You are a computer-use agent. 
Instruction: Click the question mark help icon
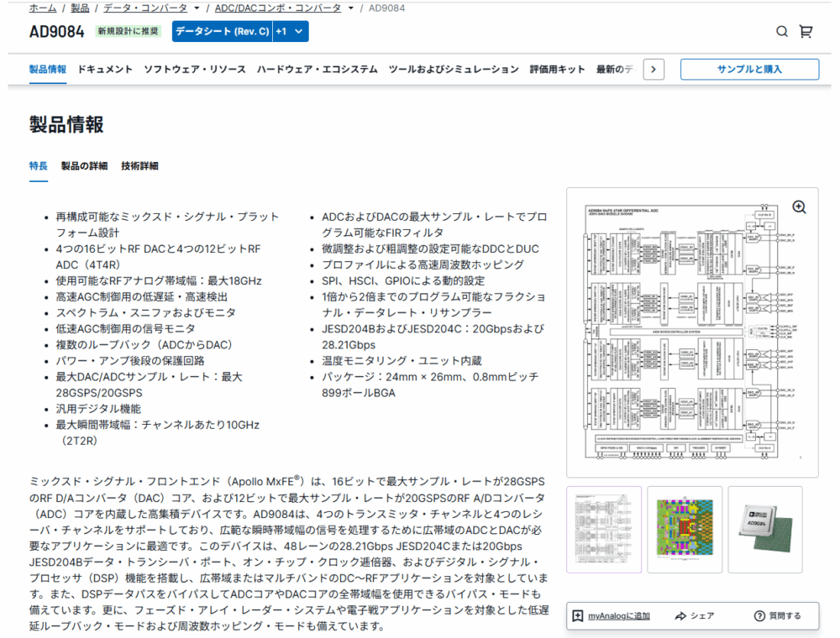[x=759, y=616]
